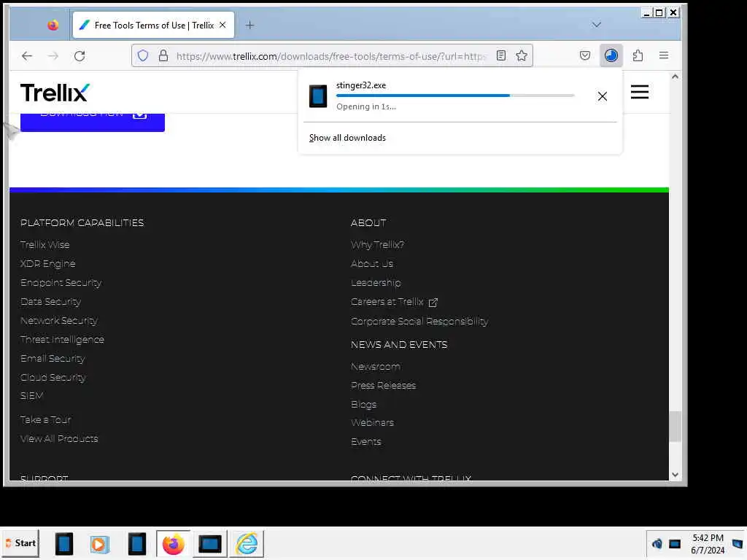Click the volume icon in system tray
Viewport: 747px width, 560px height.
[657, 544]
